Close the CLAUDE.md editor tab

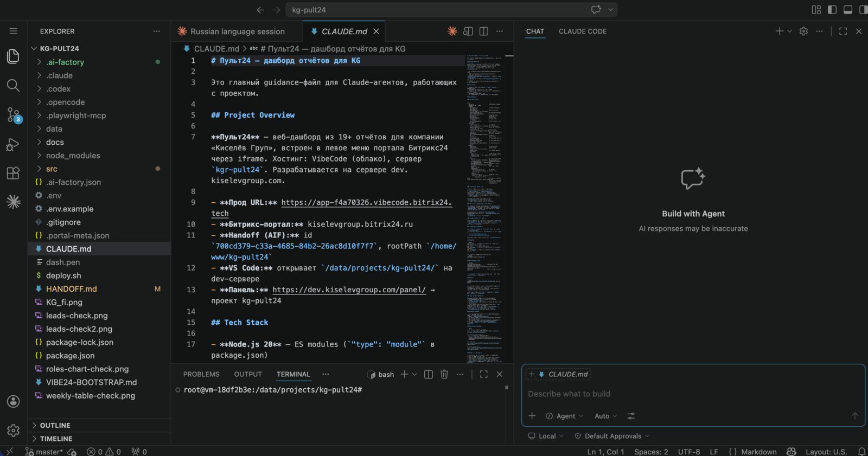[376, 31]
